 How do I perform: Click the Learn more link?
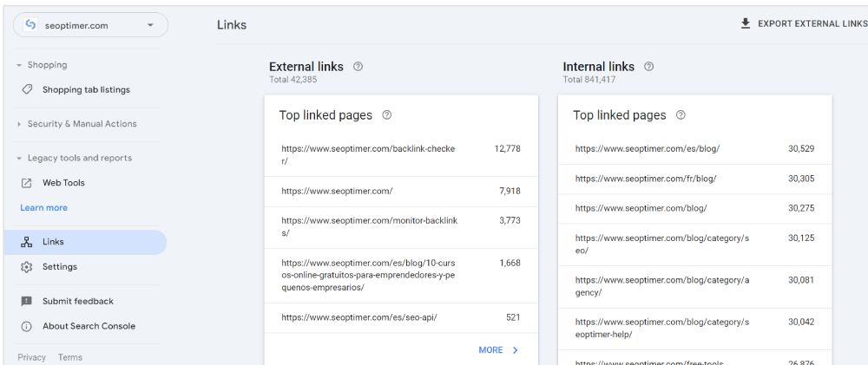click(43, 208)
